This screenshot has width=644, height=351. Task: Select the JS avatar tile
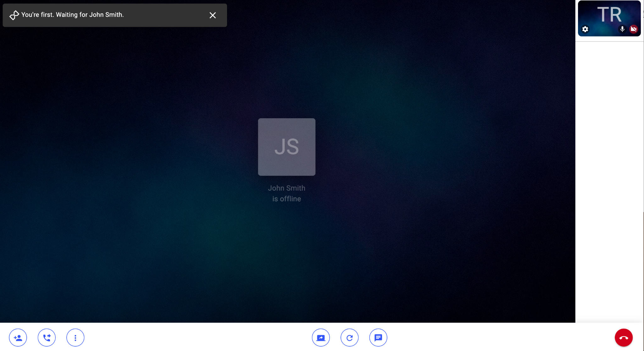(x=287, y=147)
